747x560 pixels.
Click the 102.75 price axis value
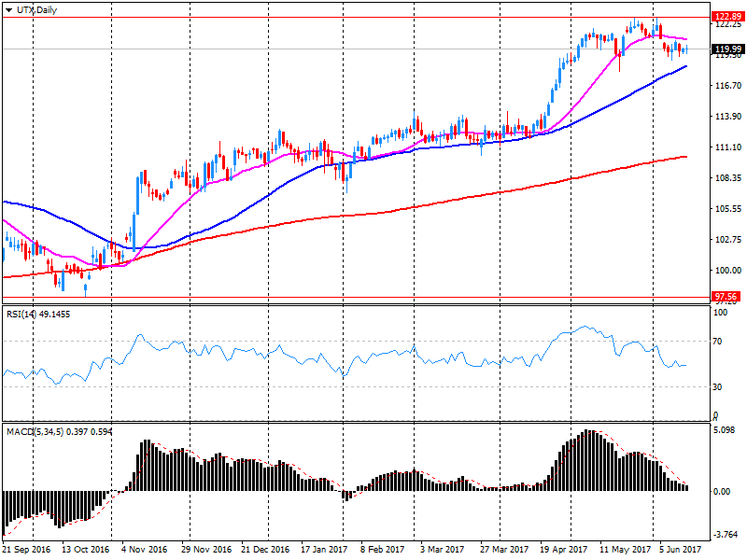click(728, 240)
